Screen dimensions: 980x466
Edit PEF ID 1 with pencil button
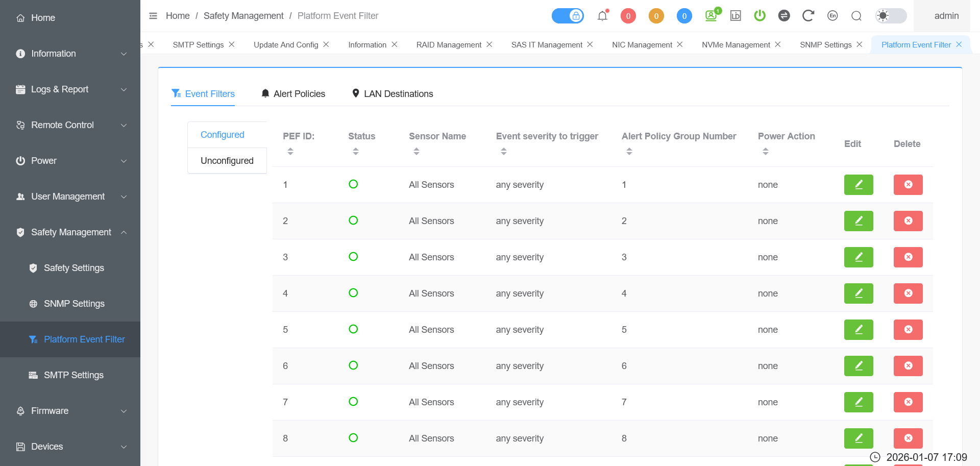859,185
